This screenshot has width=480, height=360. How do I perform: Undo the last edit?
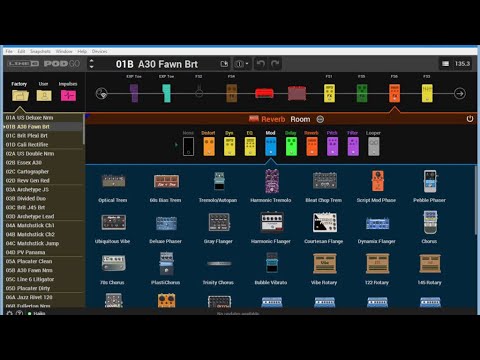pos(260,64)
